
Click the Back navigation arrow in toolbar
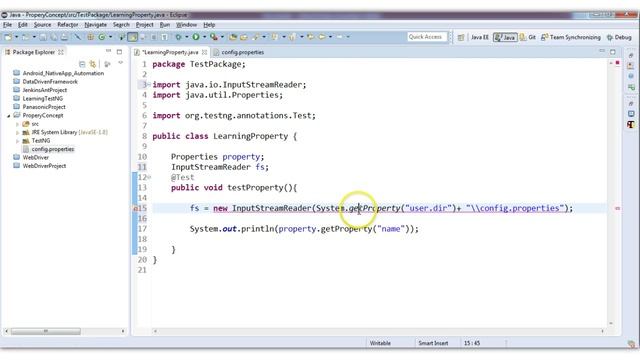311,37
